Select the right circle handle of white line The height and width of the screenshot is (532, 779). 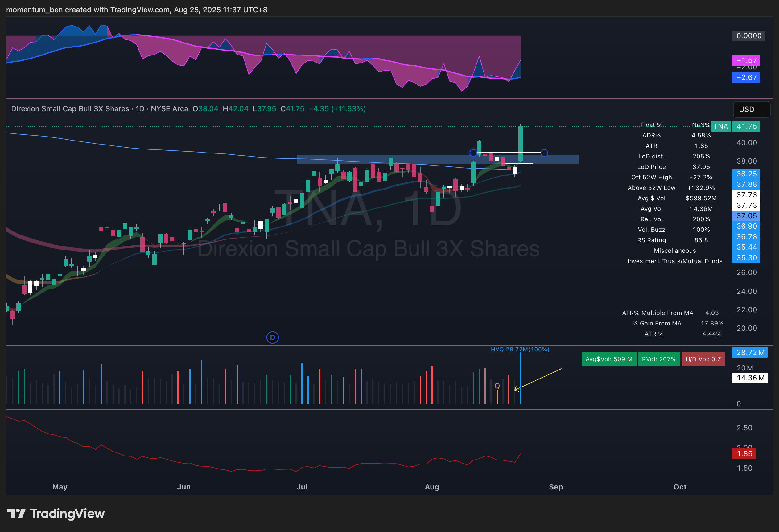544,153
